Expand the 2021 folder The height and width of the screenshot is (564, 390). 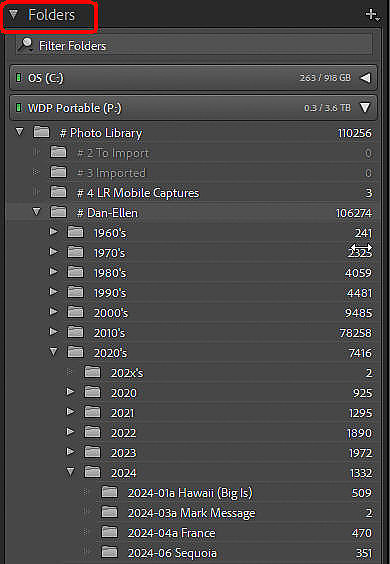coord(71,411)
